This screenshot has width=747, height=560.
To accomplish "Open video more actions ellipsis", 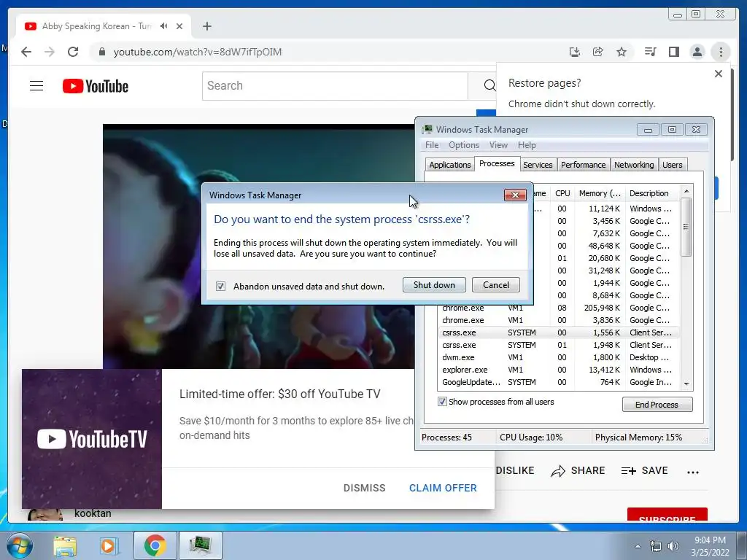I will coord(693,472).
